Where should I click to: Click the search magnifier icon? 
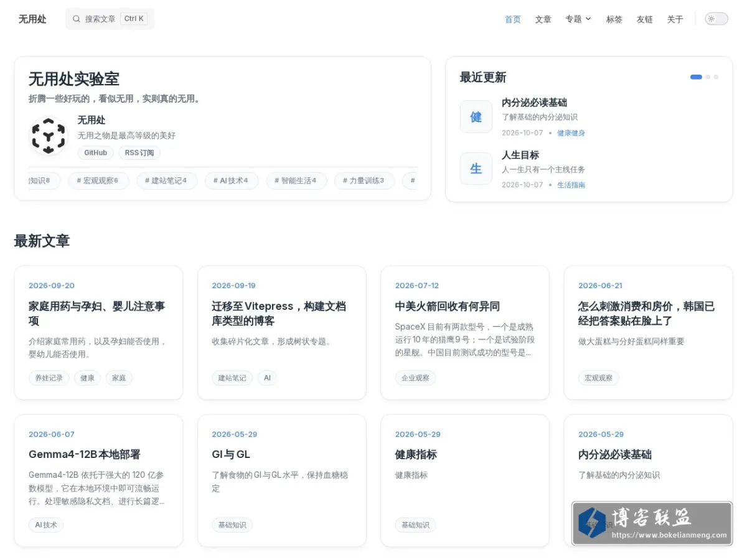pyautogui.click(x=77, y=19)
